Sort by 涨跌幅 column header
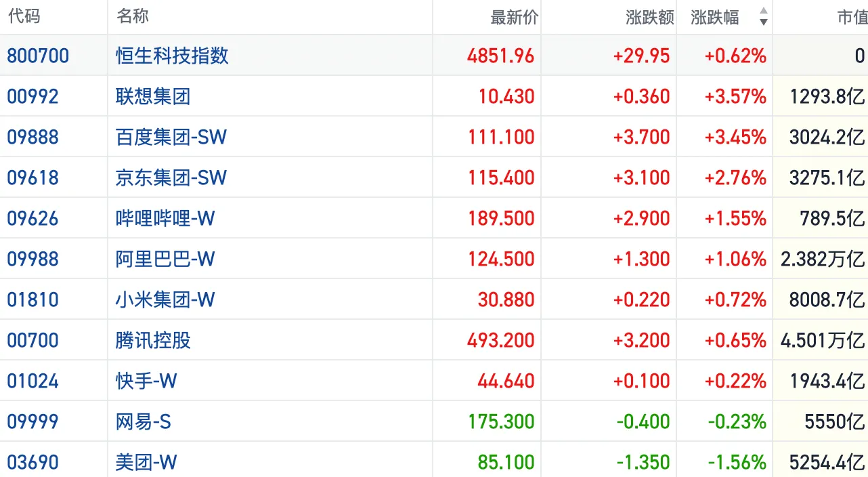The height and width of the screenshot is (477, 868). coord(715,17)
